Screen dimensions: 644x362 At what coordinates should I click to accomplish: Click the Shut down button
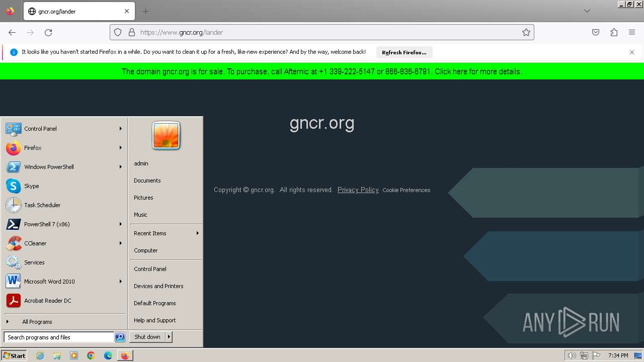pyautogui.click(x=147, y=337)
